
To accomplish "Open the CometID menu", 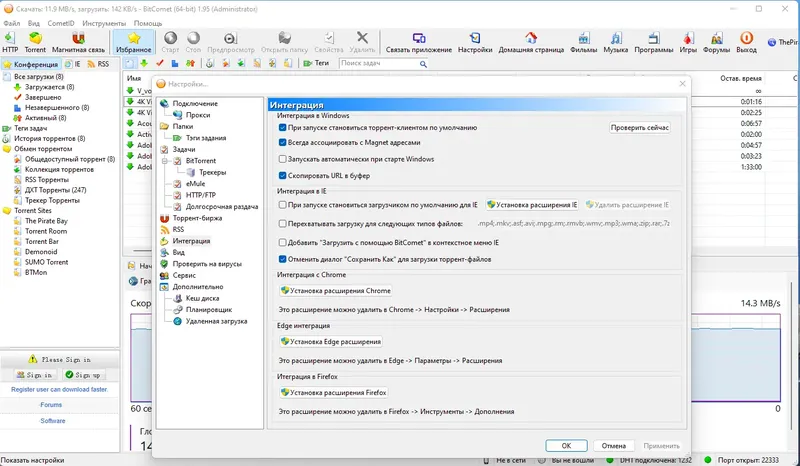I will [x=61, y=23].
